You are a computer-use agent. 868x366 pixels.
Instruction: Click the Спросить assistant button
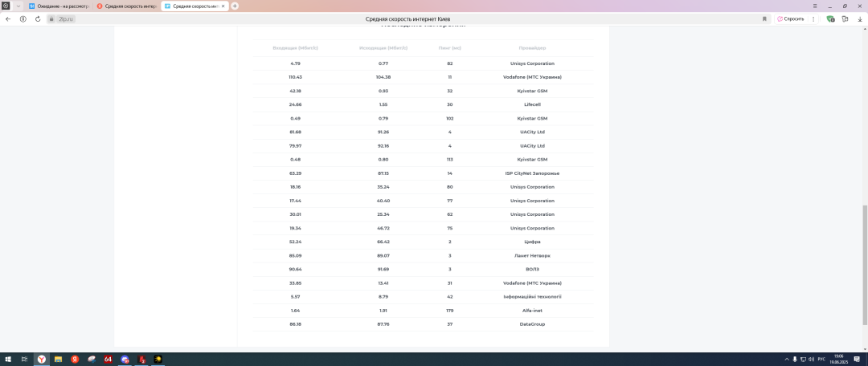791,18
